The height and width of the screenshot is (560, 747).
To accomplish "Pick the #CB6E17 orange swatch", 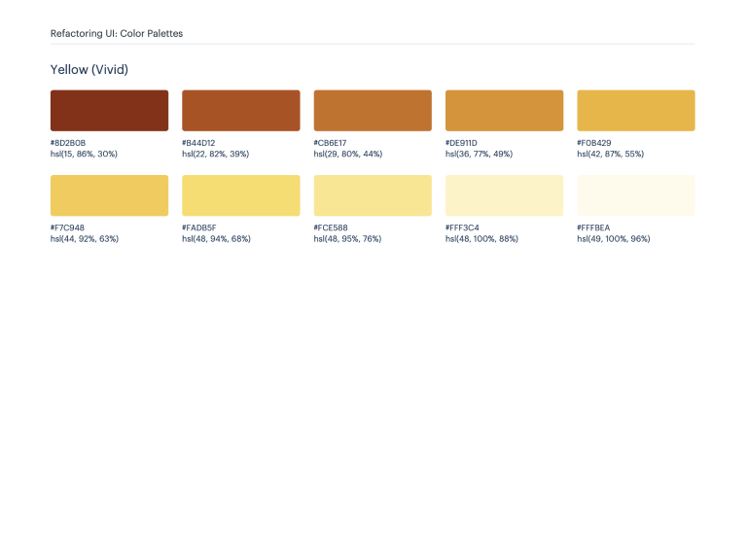I will 373,110.
